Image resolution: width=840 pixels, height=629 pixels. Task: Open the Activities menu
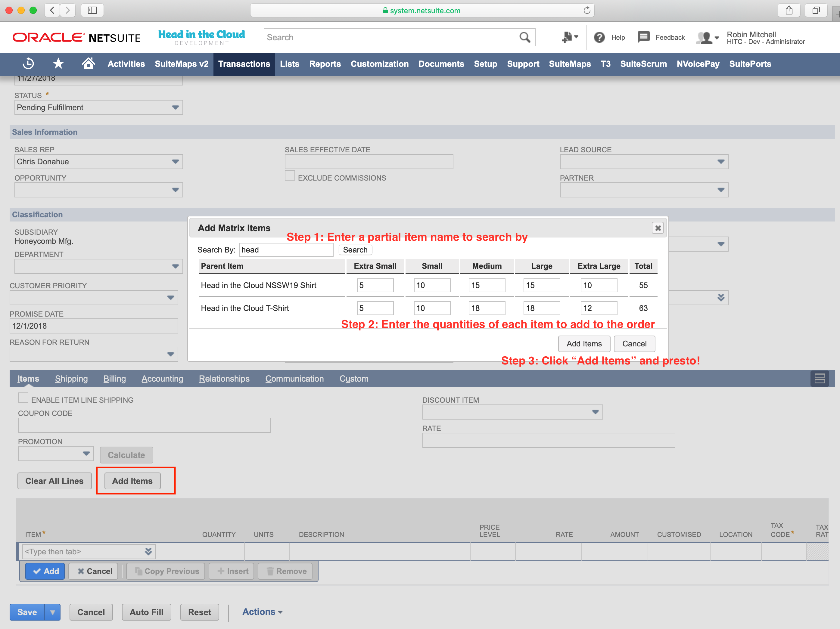click(x=126, y=64)
